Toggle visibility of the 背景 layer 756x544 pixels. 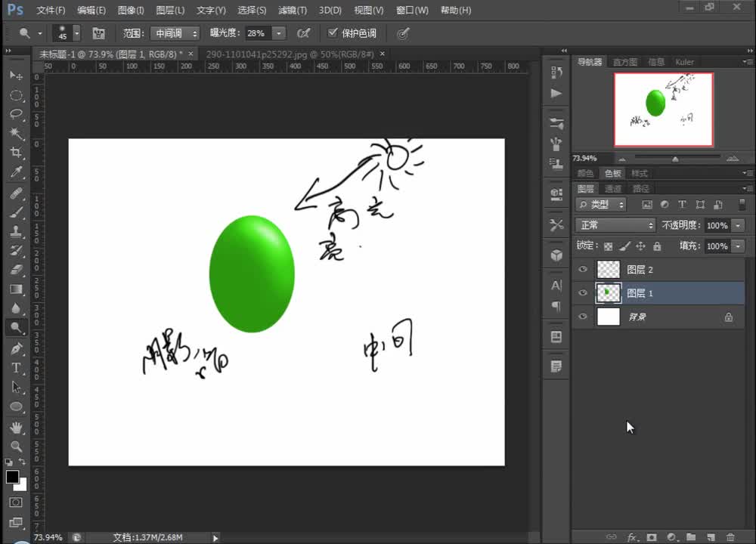[x=582, y=317]
